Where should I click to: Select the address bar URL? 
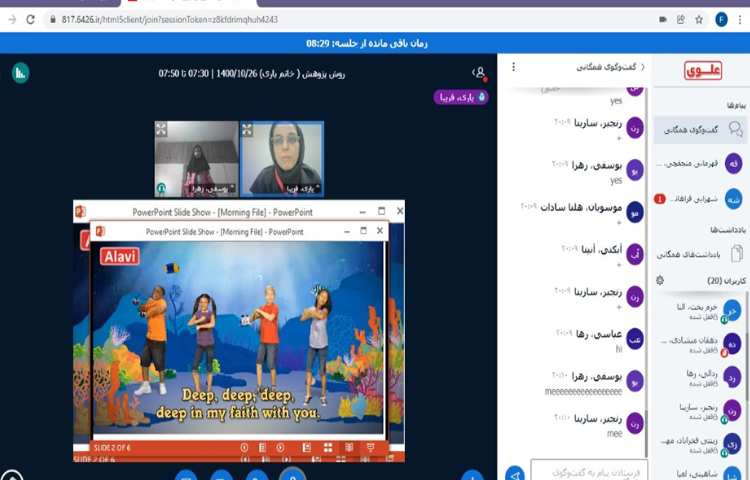[x=170, y=20]
